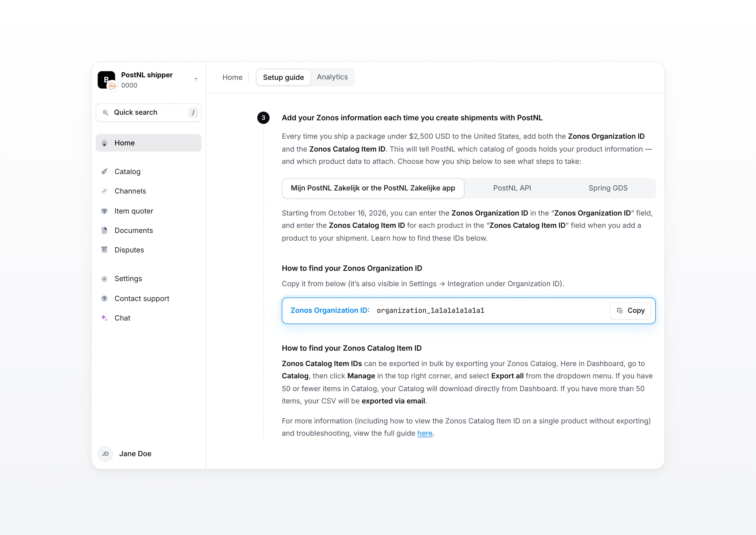
Task: Copy the Zonos Organization ID
Action: pos(630,311)
